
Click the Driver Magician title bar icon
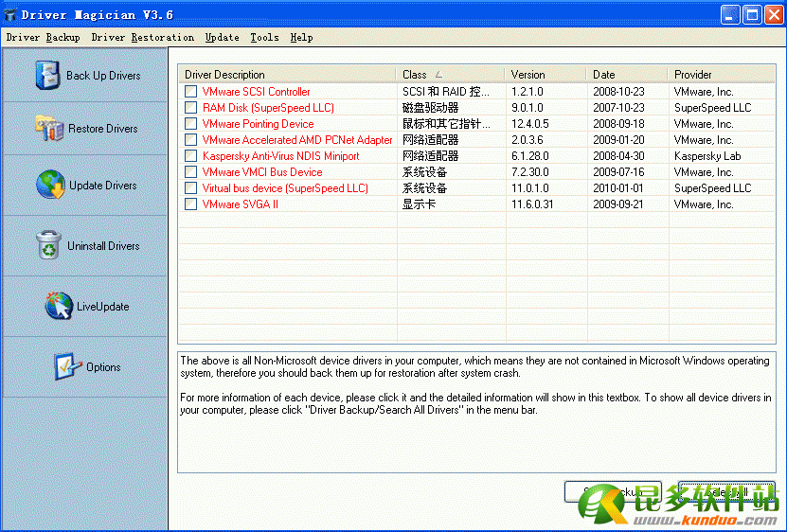click(x=9, y=14)
